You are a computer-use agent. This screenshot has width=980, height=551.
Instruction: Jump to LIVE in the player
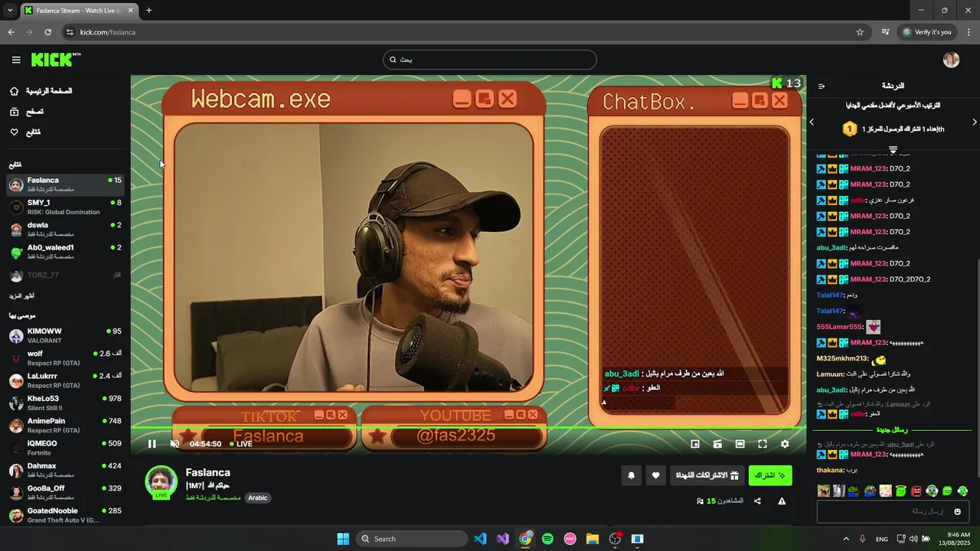point(241,444)
